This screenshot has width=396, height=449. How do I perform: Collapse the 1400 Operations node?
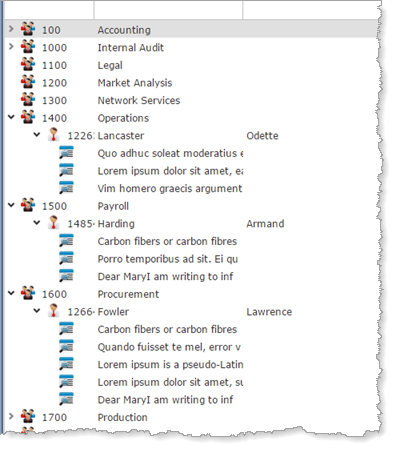pyautogui.click(x=11, y=117)
